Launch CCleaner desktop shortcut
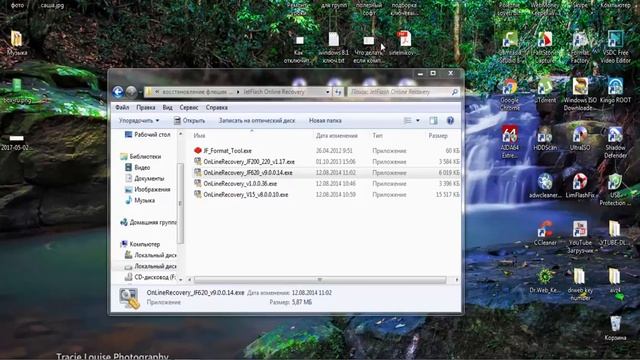Screen dimensions: 640x360 (545, 233)
